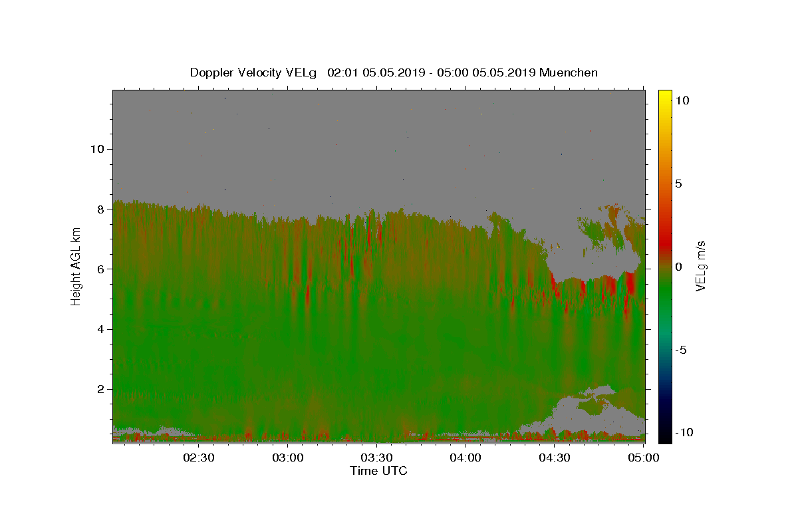Image resolution: width=798 pixels, height=532 pixels.
Task: Click the plot title "Doppler Velocity VELg"
Action: pyautogui.click(x=255, y=72)
